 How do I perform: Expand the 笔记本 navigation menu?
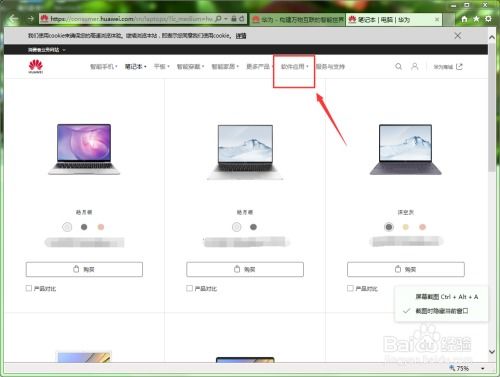pyautogui.click(x=135, y=67)
